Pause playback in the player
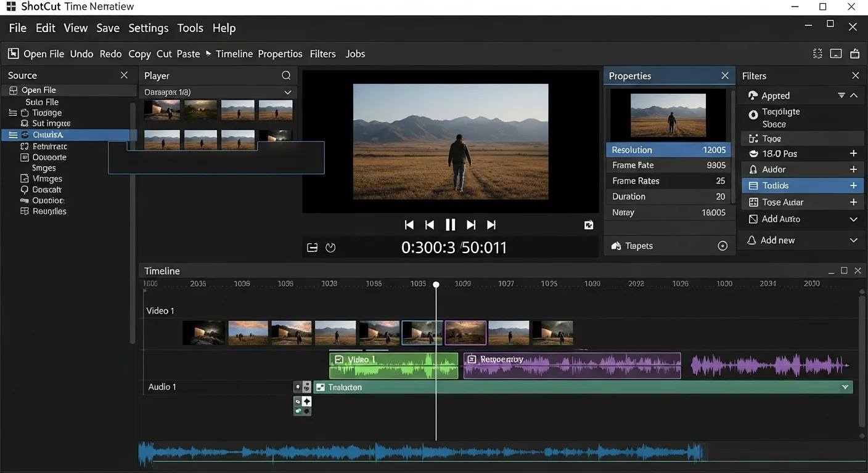868x473 pixels. (450, 225)
